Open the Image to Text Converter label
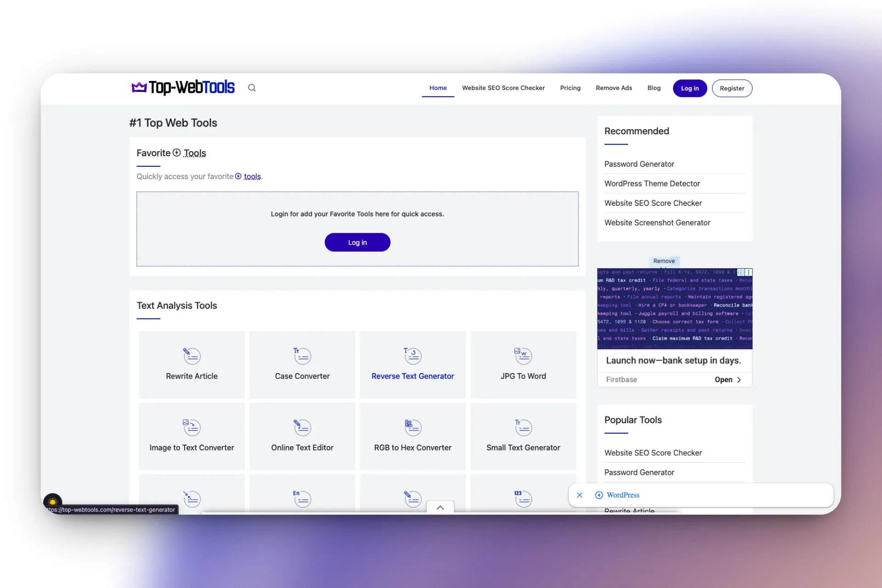 point(192,447)
